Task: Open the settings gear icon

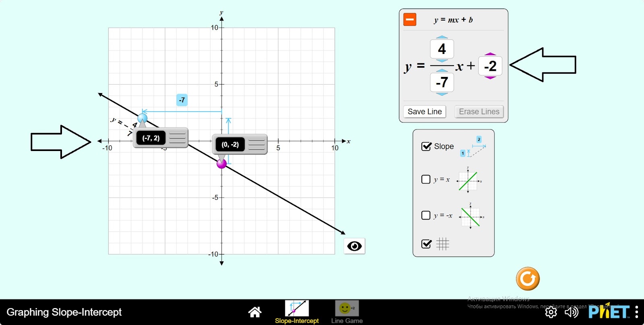Action: pos(551,312)
